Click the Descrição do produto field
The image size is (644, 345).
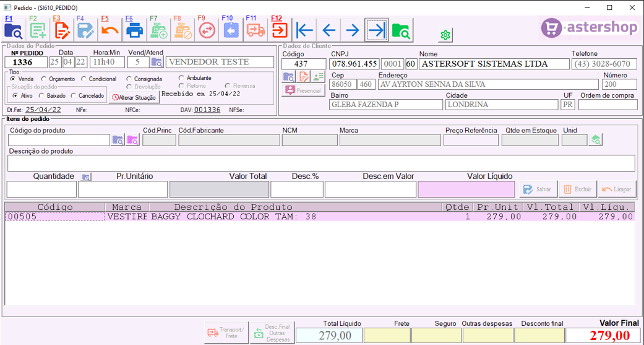[321, 164]
